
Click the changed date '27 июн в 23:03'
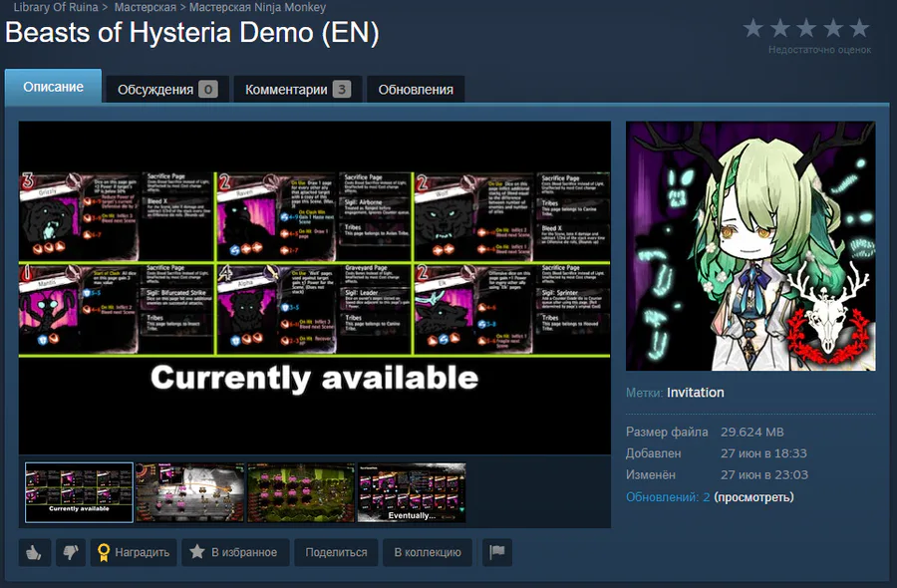click(x=764, y=474)
